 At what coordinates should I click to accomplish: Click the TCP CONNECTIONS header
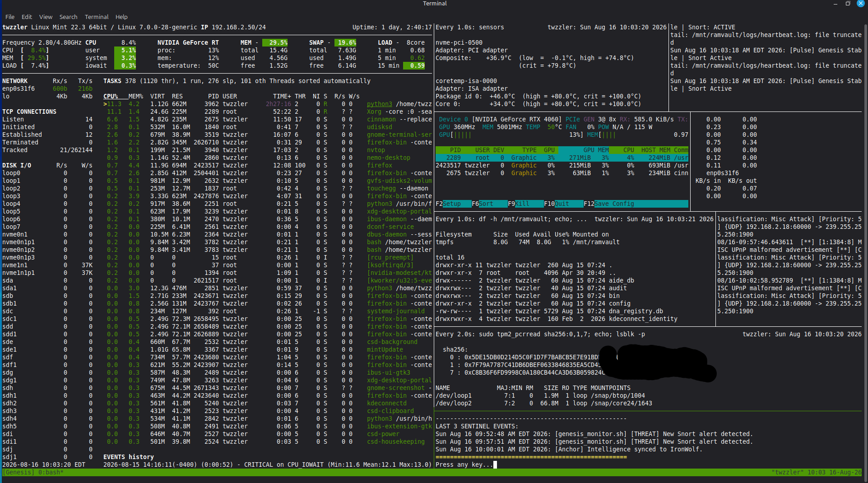pos(29,111)
